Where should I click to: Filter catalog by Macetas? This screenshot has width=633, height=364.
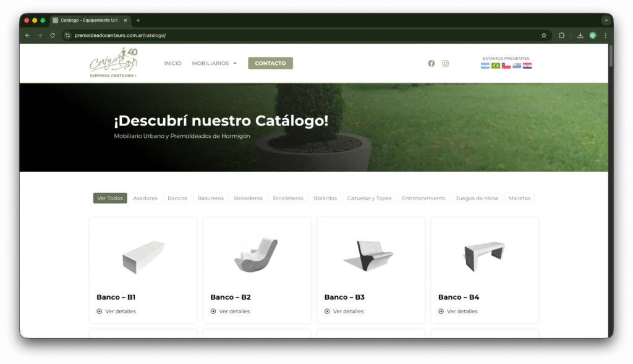pos(519,198)
